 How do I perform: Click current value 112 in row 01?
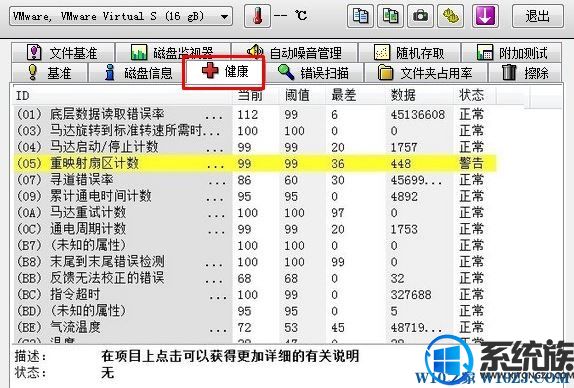point(248,115)
